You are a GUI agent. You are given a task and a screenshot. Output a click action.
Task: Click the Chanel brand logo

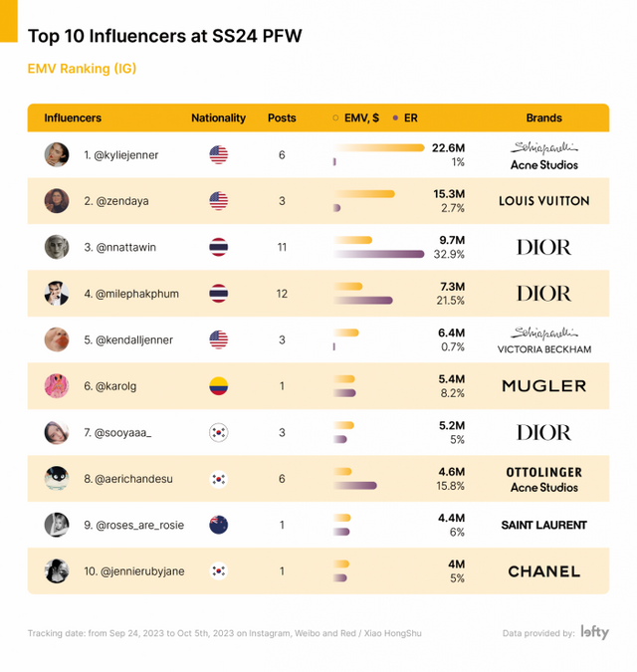tap(543, 571)
